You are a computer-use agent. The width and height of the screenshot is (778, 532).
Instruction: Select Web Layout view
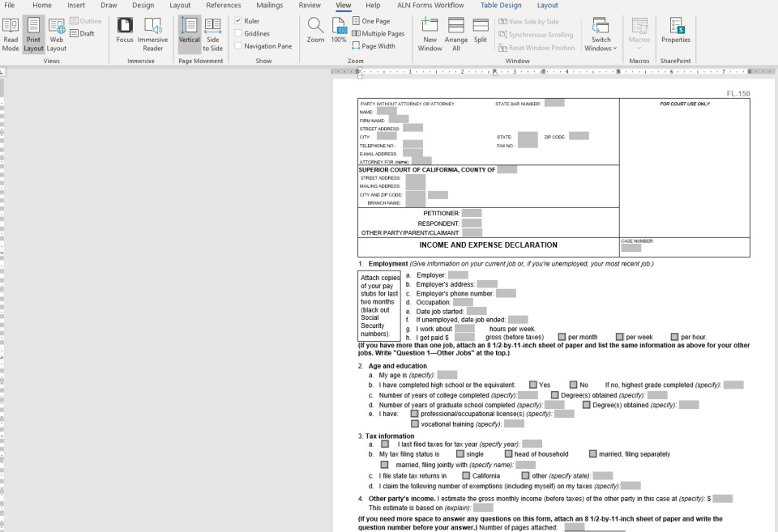pos(57,33)
